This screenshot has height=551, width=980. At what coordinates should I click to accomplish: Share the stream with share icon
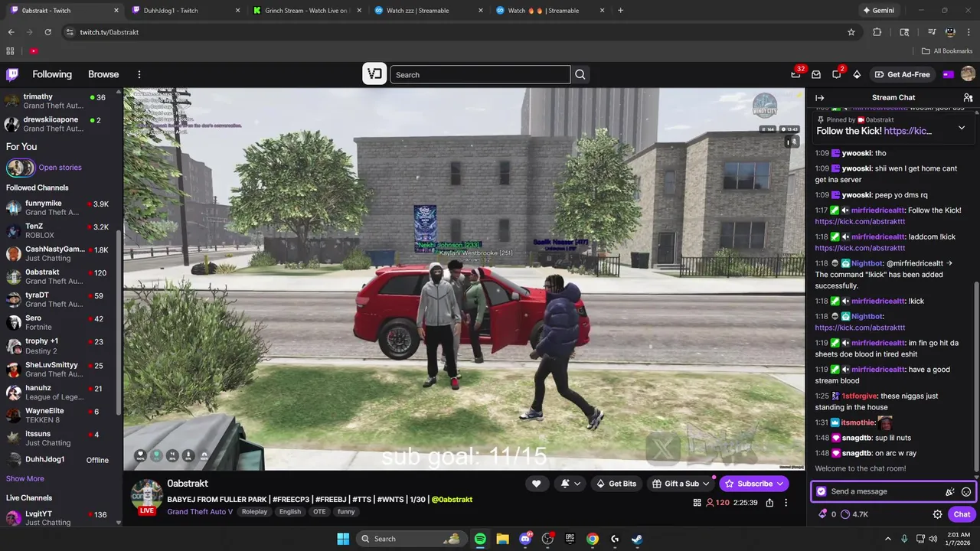pyautogui.click(x=769, y=503)
